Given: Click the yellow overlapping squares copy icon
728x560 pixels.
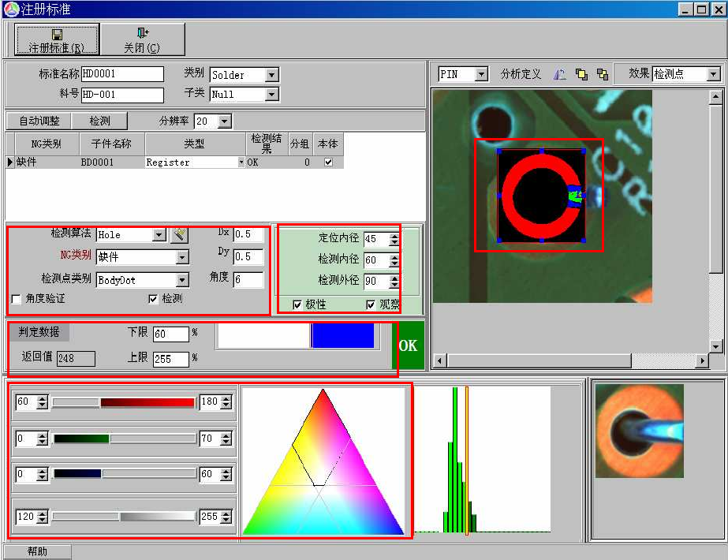Looking at the screenshot, I should click(x=581, y=74).
